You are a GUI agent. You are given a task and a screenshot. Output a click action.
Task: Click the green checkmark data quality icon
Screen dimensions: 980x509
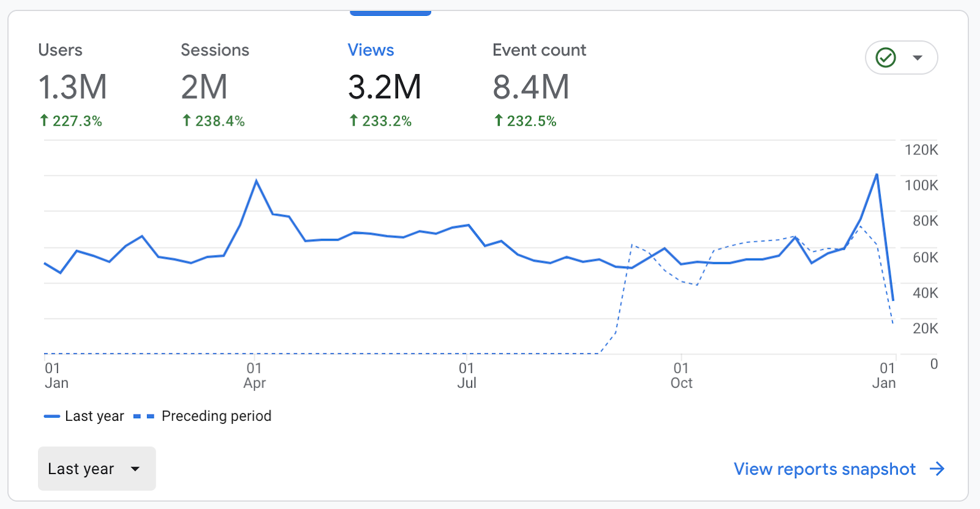(886, 58)
